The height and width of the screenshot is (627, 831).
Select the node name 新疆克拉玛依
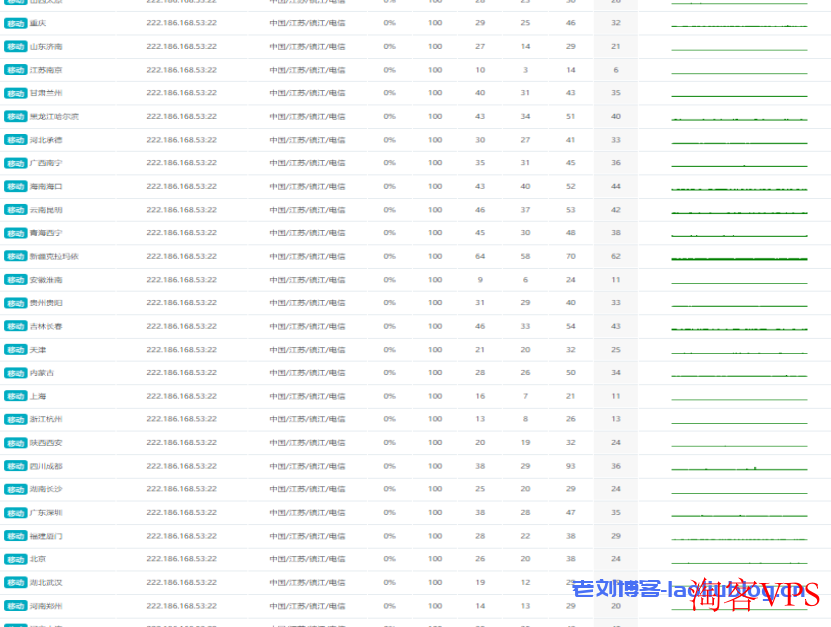[54, 257]
